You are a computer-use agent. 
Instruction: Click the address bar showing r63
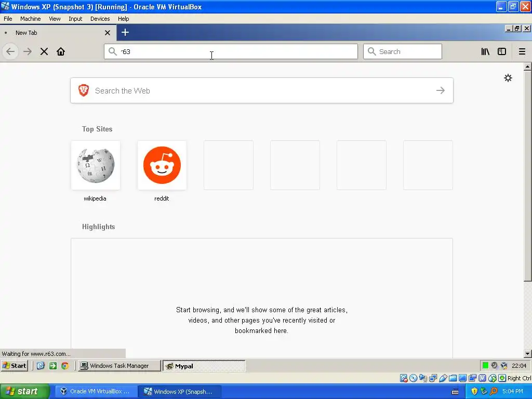(231, 51)
